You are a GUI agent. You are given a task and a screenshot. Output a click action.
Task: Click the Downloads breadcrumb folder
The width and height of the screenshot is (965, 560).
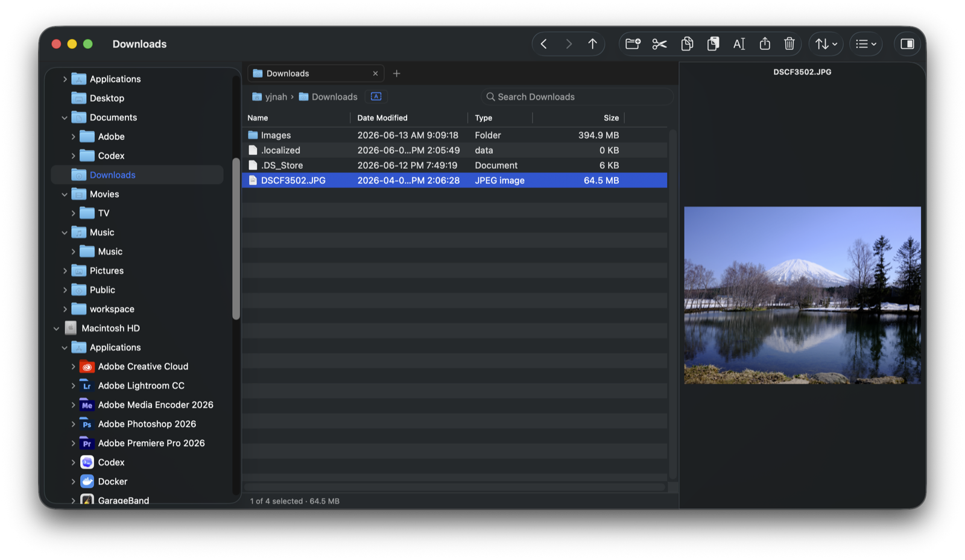pyautogui.click(x=328, y=97)
